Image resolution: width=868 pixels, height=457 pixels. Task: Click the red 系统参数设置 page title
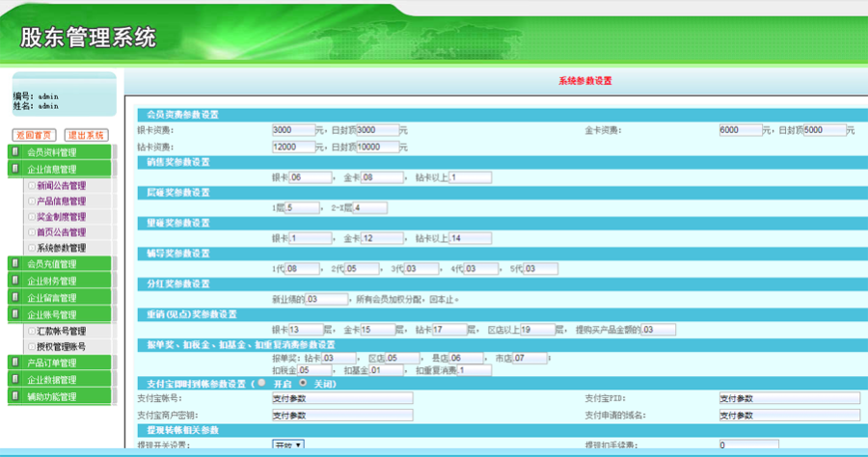pyautogui.click(x=585, y=81)
